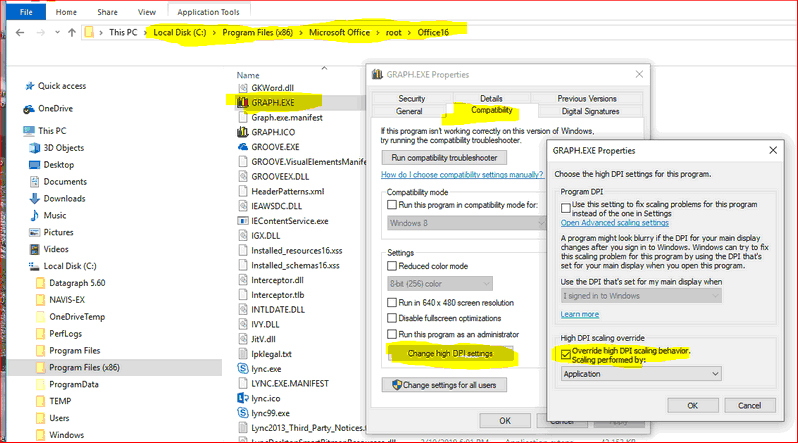Enable Run this program in compatibility mode
The image size is (798, 443).
pyautogui.click(x=392, y=205)
